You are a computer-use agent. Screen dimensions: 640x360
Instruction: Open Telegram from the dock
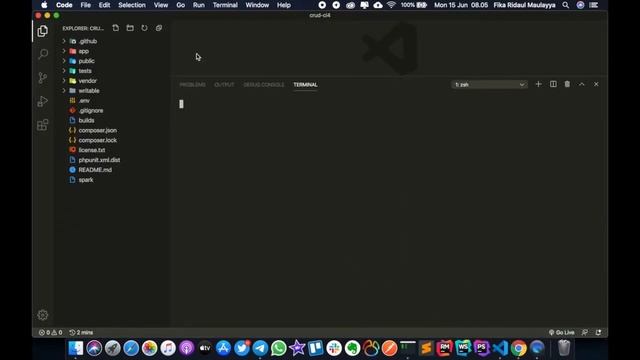(x=260, y=348)
